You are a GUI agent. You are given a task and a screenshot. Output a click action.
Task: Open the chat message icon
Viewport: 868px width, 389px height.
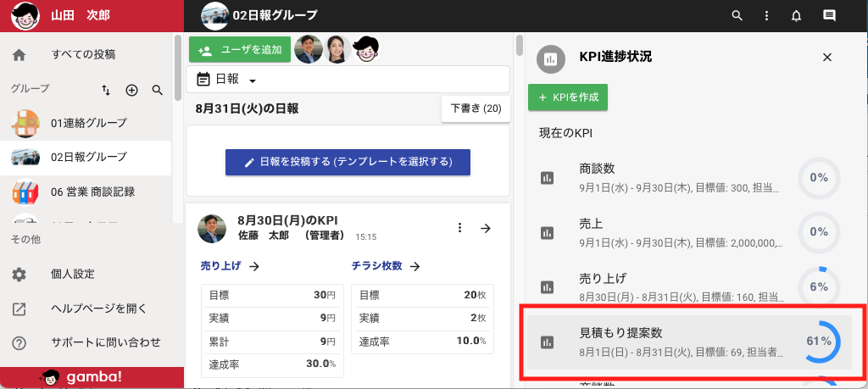(x=829, y=15)
